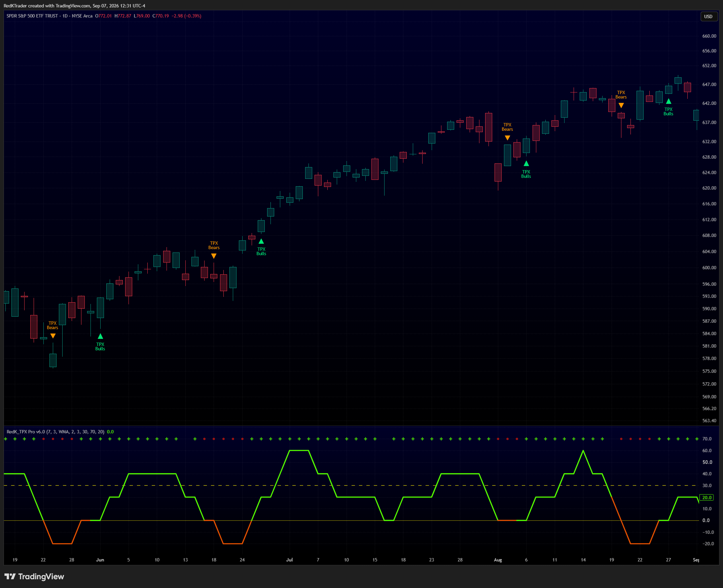This screenshot has width=723, height=588.
Task: Click the close value C770.19
Action: point(161,16)
